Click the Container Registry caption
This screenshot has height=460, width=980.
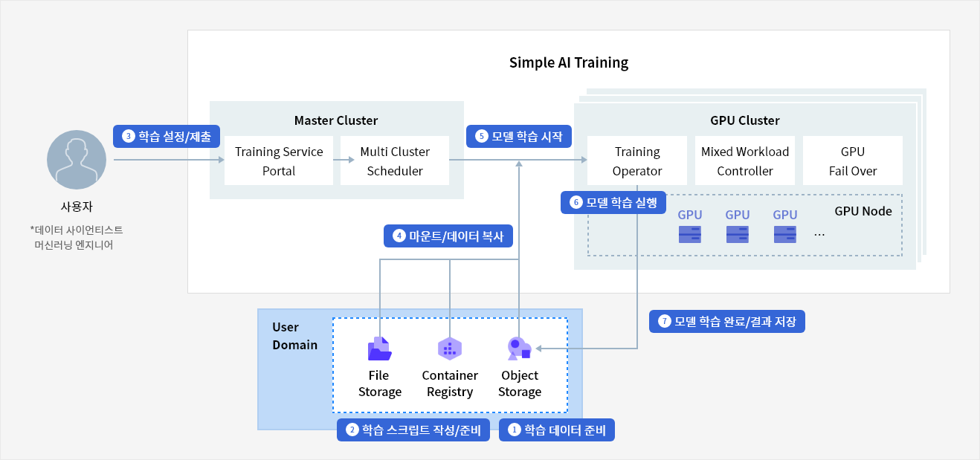coord(450,383)
